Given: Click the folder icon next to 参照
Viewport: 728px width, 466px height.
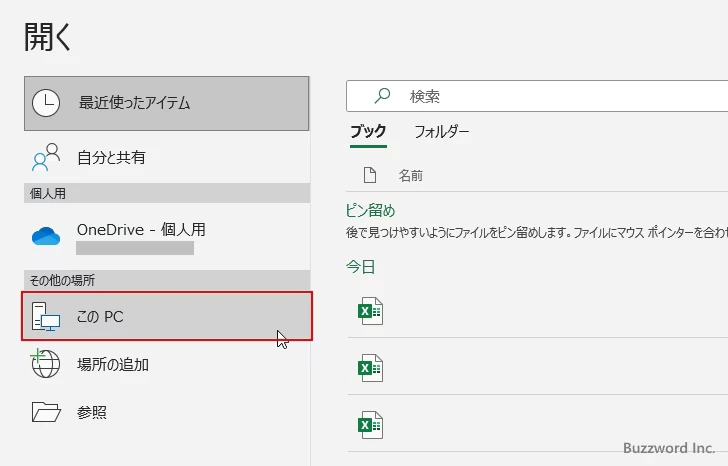Looking at the screenshot, I should coord(46,412).
